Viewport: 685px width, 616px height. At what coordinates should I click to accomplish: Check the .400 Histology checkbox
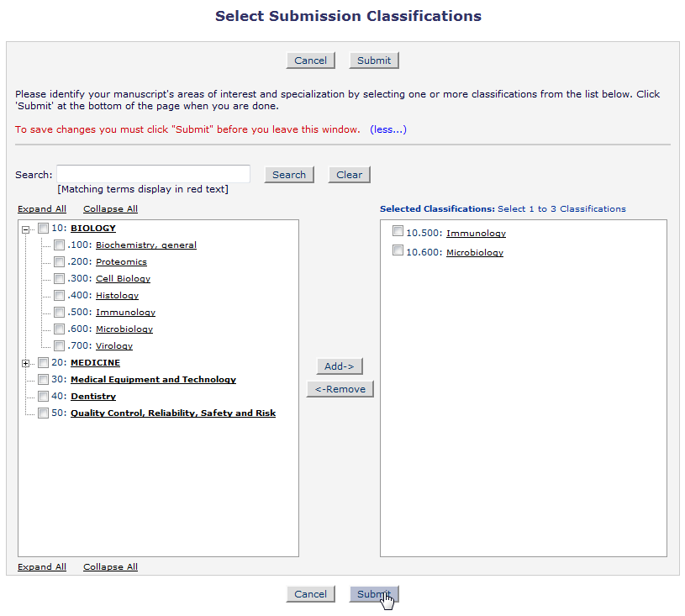pyautogui.click(x=59, y=295)
